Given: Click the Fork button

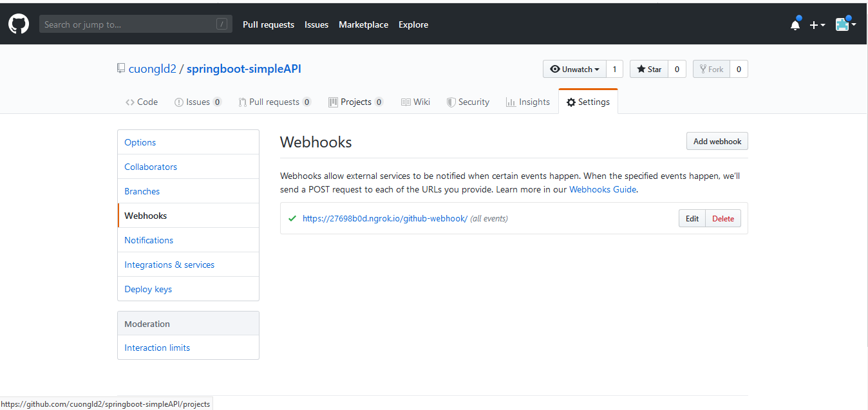Looking at the screenshot, I should tap(711, 69).
